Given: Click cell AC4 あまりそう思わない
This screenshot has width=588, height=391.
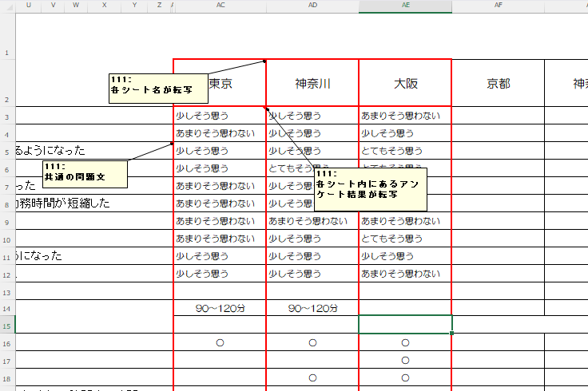Looking at the screenshot, I should point(220,133).
